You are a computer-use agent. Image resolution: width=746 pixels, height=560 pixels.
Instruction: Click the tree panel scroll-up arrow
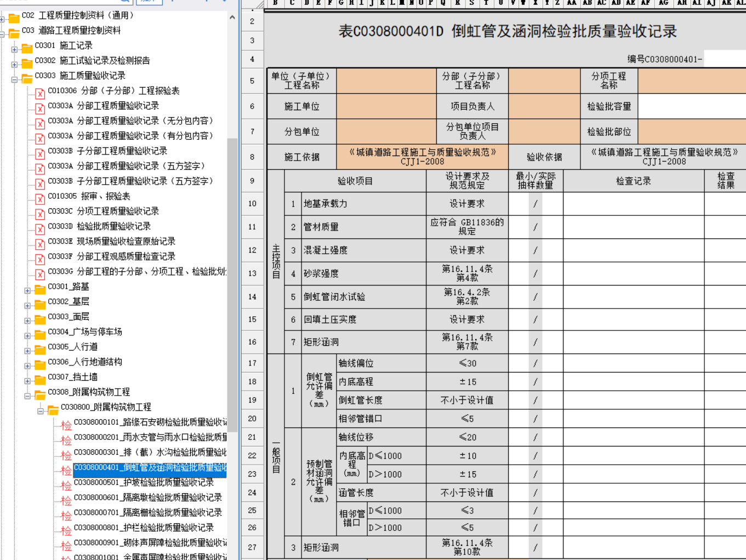(232, 17)
